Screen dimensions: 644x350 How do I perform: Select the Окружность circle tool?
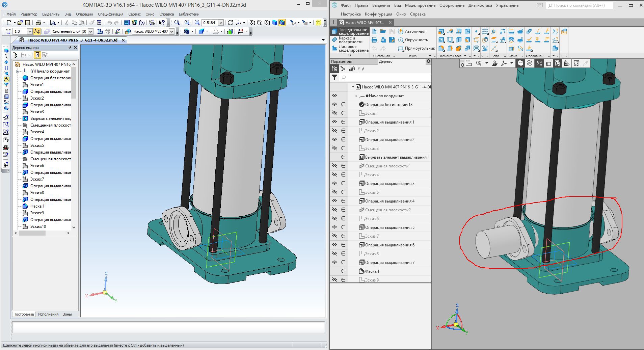412,40
